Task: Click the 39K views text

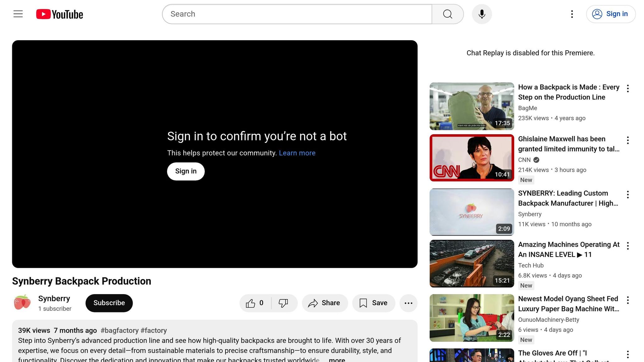Action: [x=34, y=331]
